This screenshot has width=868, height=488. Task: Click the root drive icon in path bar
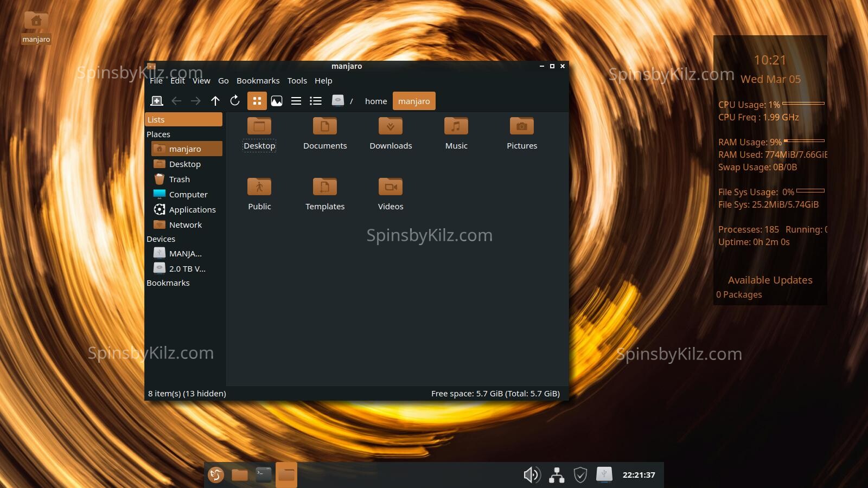point(338,101)
